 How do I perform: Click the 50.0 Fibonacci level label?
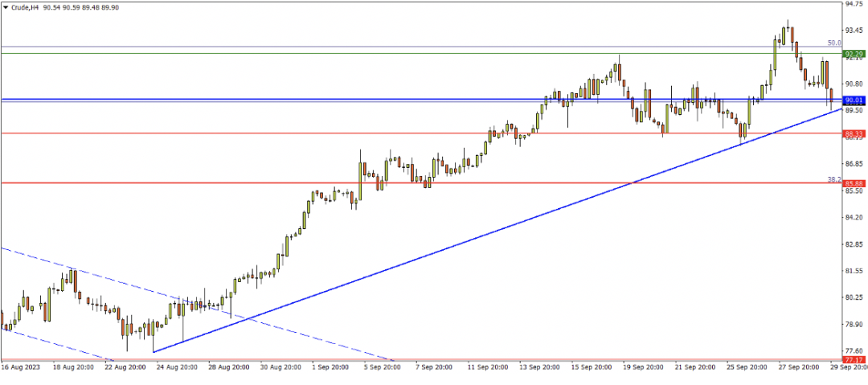tap(833, 43)
